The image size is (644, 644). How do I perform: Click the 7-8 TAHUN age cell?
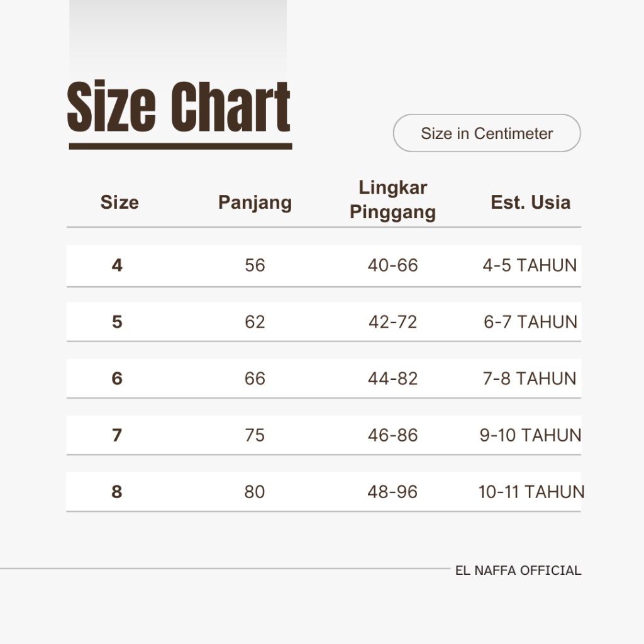pyautogui.click(x=530, y=379)
